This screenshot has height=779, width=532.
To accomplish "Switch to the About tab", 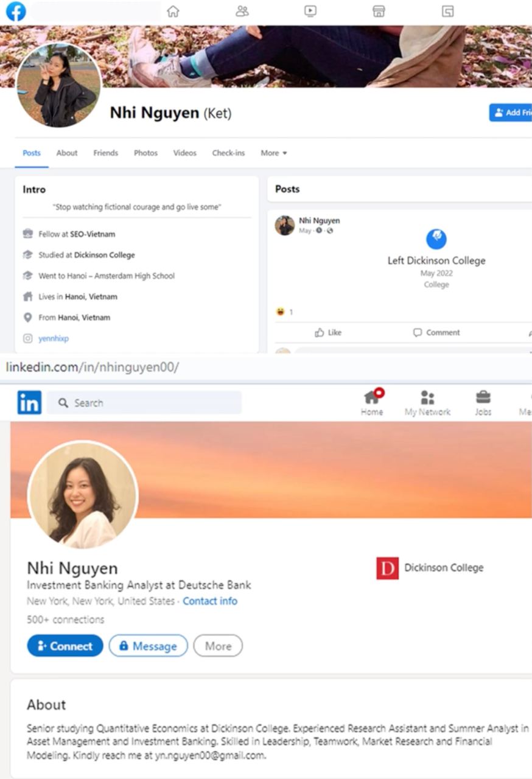I will click(67, 153).
